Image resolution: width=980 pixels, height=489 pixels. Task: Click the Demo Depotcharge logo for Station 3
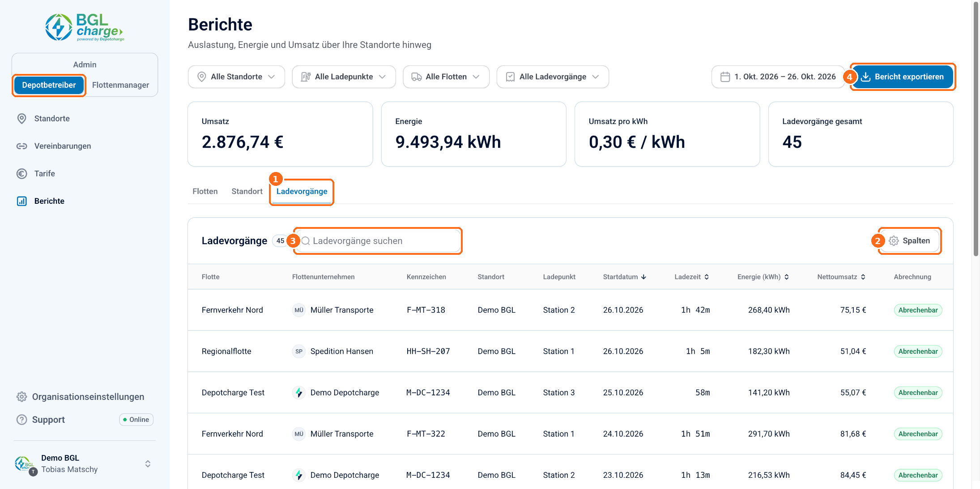tap(299, 392)
